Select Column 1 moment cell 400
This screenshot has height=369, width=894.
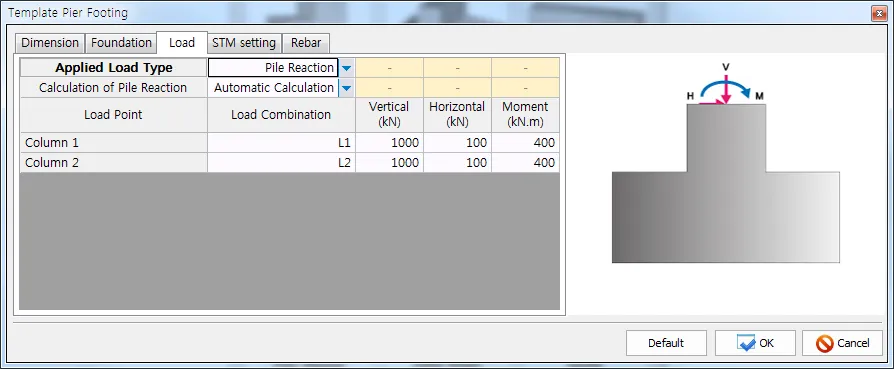tap(525, 143)
